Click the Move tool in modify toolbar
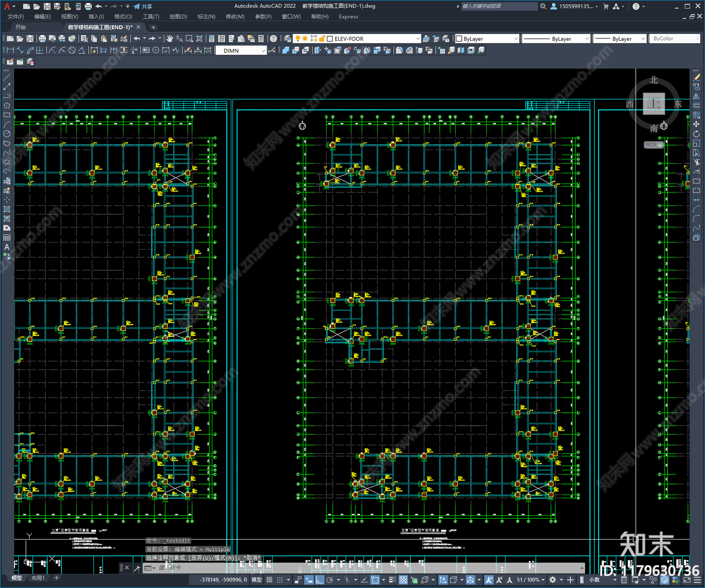This screenshot has height=588, width=705. [x=696, y=124]
